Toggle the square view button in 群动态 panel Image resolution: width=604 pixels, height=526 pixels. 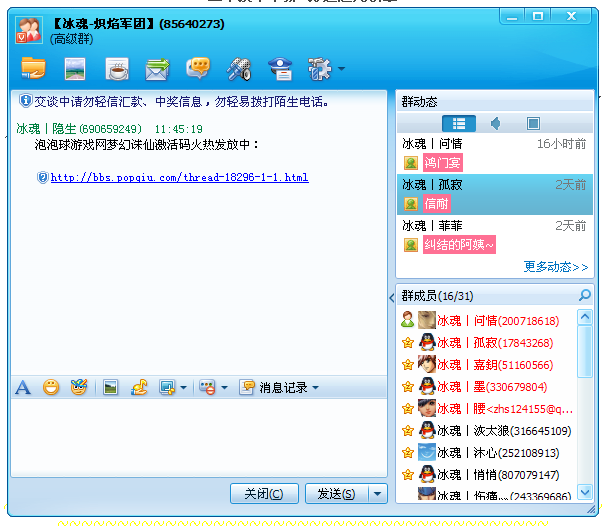coord(533,123)
